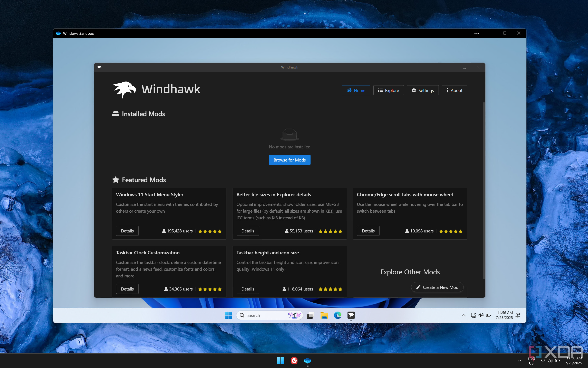Open Sandbox Start menu button
Image resolution: width=588 pixels, height=368 pixels.
pyautogui.click(x=228, y=315)
